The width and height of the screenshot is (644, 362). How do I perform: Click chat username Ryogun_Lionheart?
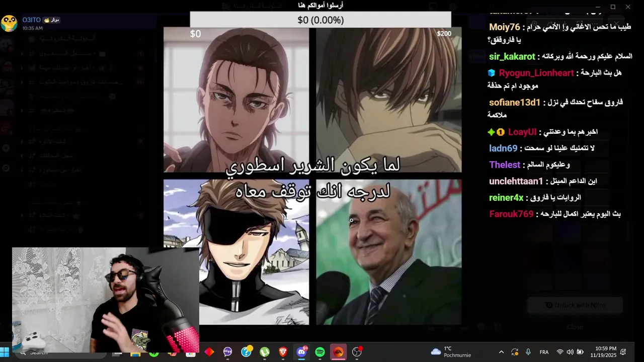[536, 73]
